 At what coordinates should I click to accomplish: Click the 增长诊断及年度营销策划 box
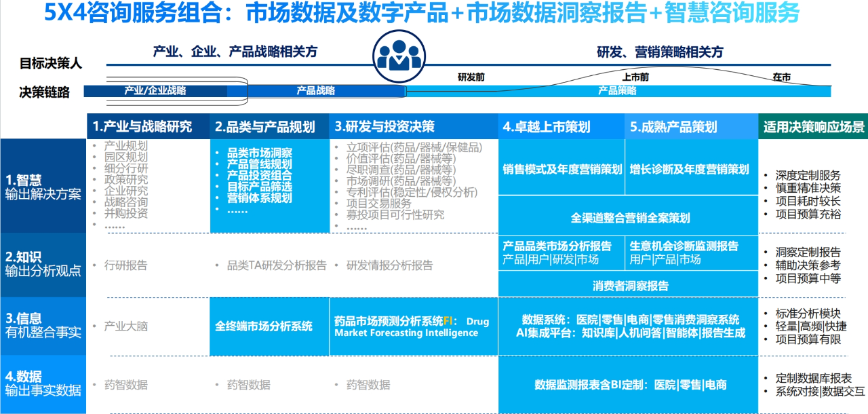click(689, 169)
